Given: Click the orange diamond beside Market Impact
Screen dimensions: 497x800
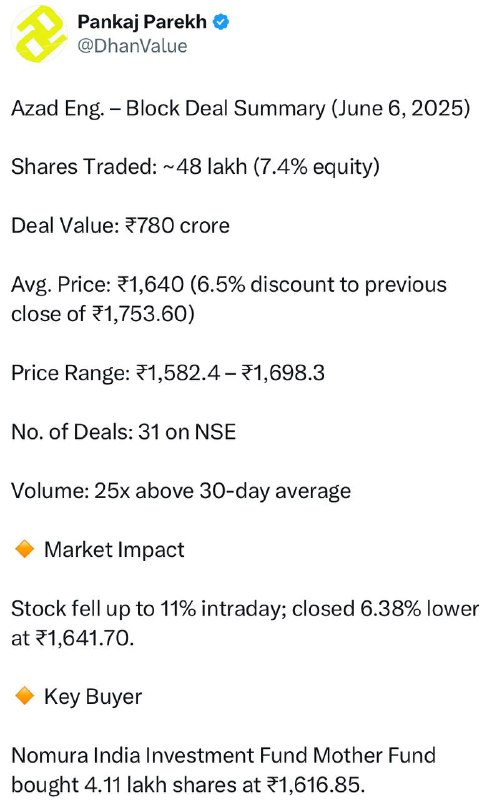Looking at the screenshot, I should tap(24, 549).
